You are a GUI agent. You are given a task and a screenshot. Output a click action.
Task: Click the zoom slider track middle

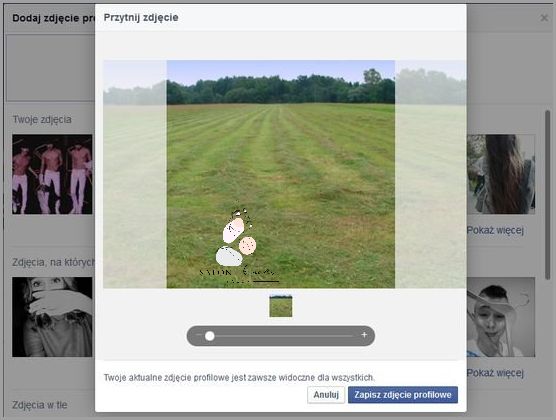click(281, 336)
